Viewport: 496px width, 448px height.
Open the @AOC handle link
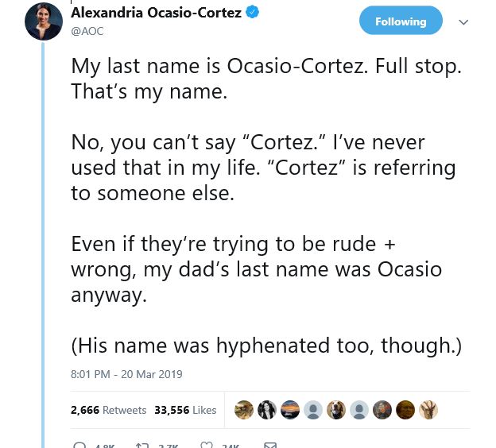click(x=87, y=31)
